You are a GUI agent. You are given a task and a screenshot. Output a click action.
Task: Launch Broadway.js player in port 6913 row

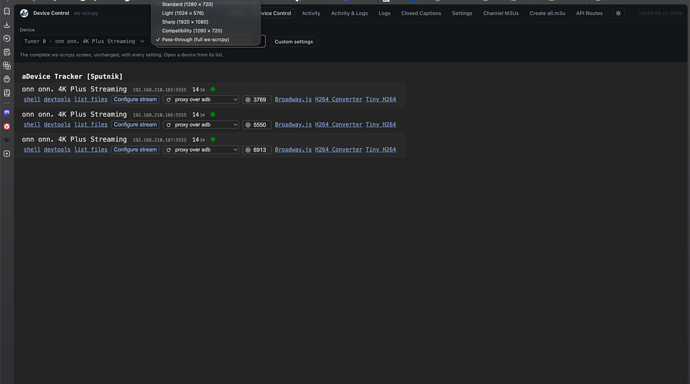(293, 150)
